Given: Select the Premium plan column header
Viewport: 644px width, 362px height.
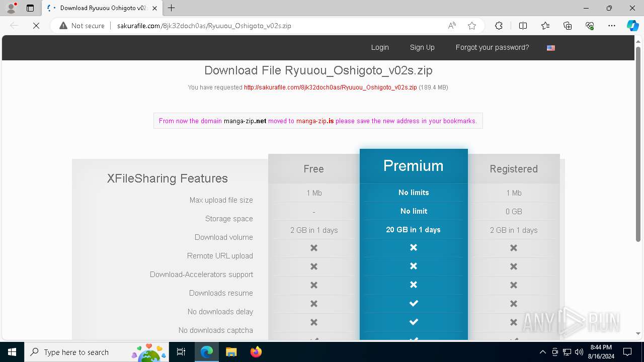Looking at the screenshot, I should point(414,166).
